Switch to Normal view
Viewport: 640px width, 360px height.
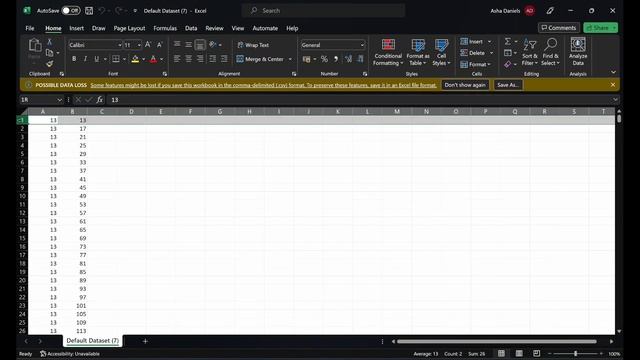[501, 353]
